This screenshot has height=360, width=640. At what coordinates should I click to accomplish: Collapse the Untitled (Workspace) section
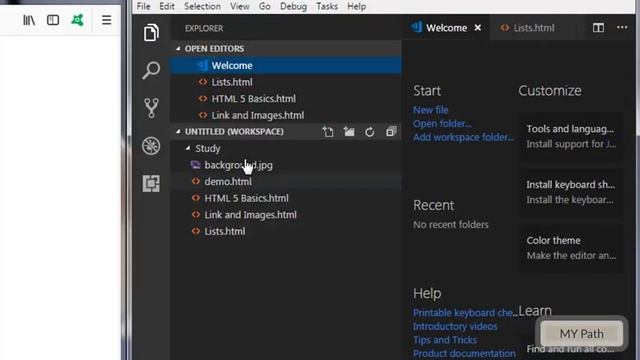coord(178,131)
